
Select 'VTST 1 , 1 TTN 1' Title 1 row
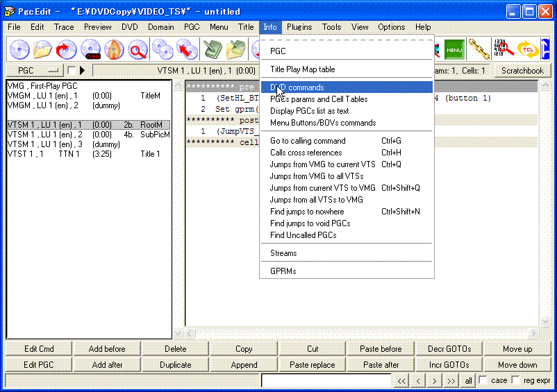[88, 154]
